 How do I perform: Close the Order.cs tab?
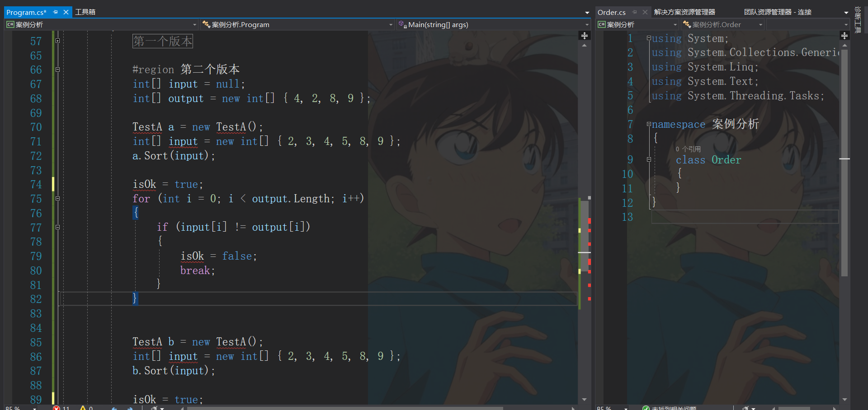(645, 12)
